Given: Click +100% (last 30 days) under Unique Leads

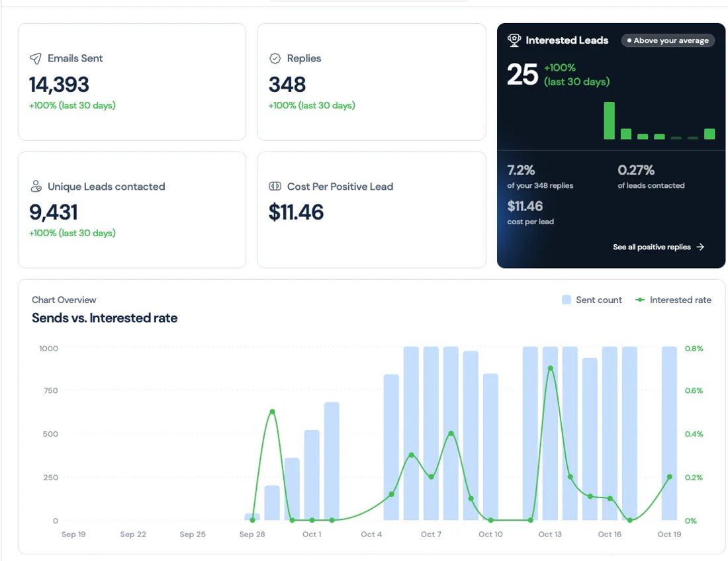Looking at the screenshot, I should tap(72, 233).
